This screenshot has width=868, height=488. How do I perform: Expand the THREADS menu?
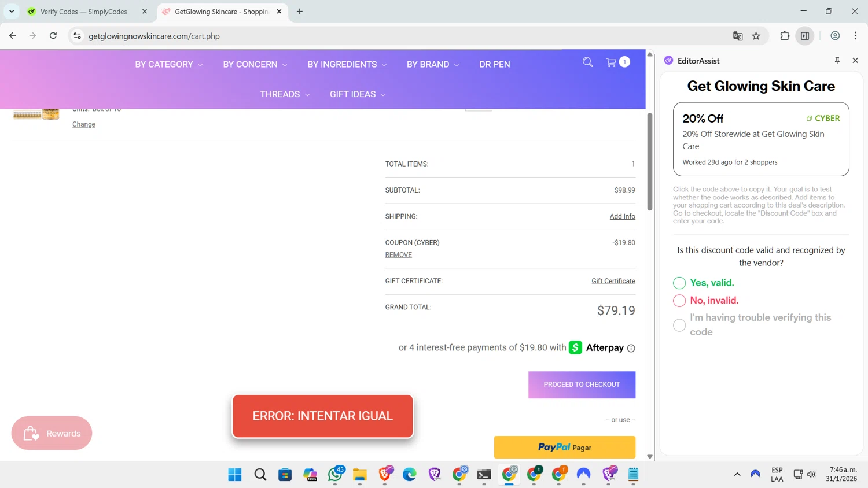point(285,94)
